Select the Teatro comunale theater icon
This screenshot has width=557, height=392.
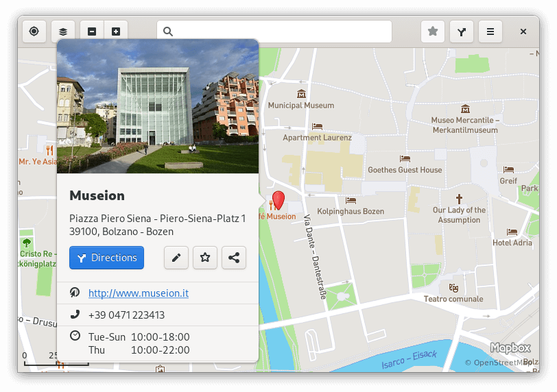[x=453, y=288]
